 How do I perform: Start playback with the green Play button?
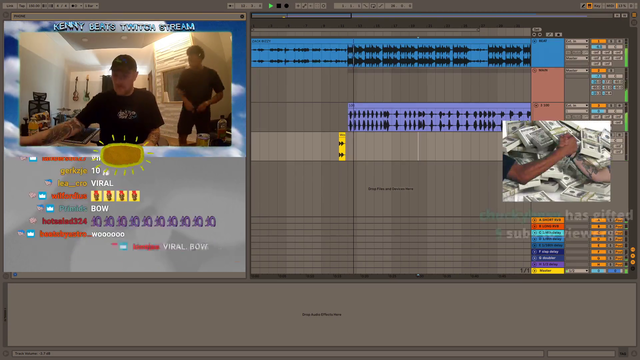pyautogui.click(x=271, y=6)
